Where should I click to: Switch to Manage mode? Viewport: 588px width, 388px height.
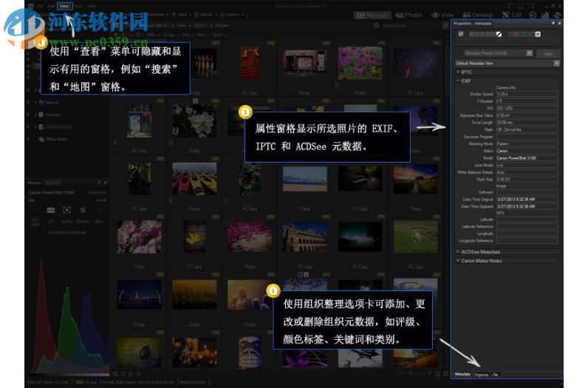pos(372,15)
